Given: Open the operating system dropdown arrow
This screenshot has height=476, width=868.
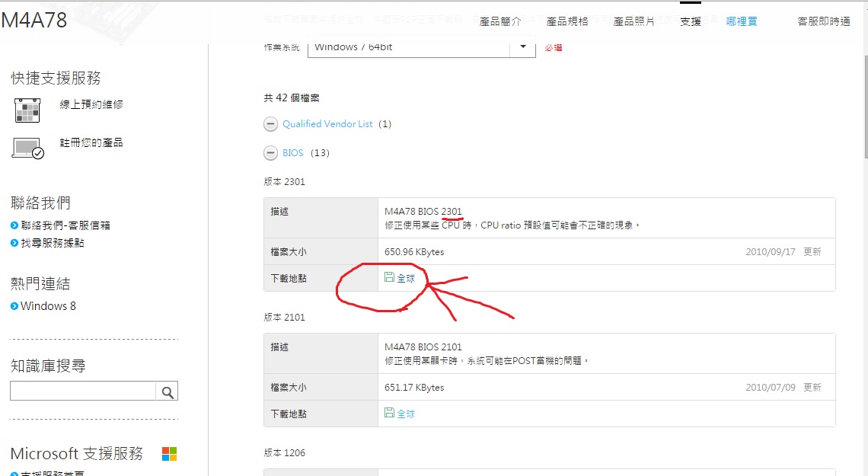Looking at the screenshot, I should pos(522,47).
